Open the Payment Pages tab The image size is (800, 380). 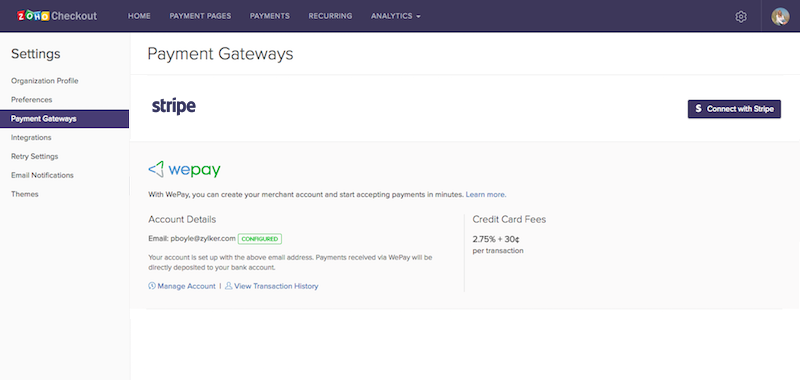click(x=200, y=16)
